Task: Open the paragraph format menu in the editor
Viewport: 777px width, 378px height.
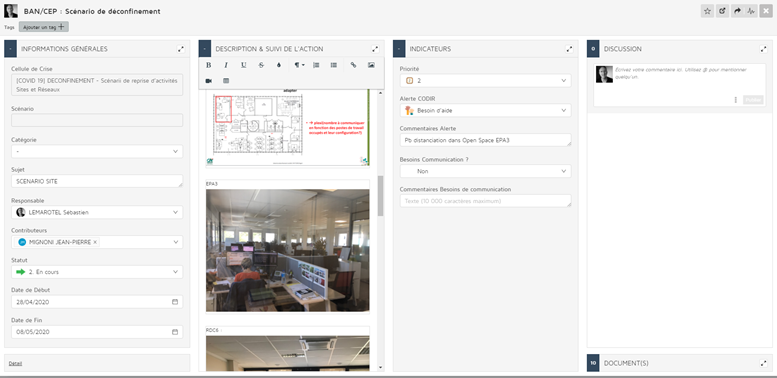Action: (298, 65)
